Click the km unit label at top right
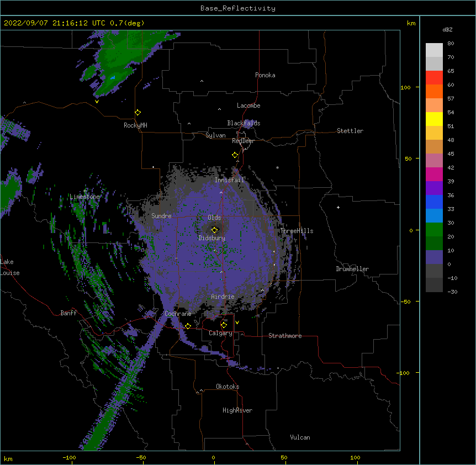Viewport: 476px width, 465px height. tap(411, 23)
